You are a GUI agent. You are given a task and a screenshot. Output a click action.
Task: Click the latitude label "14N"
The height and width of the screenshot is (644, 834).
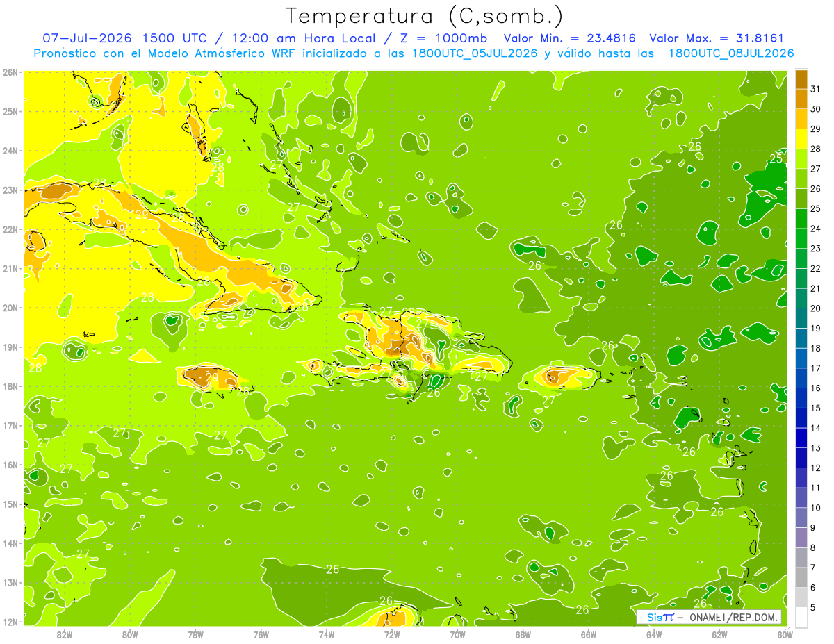(10, 543)
